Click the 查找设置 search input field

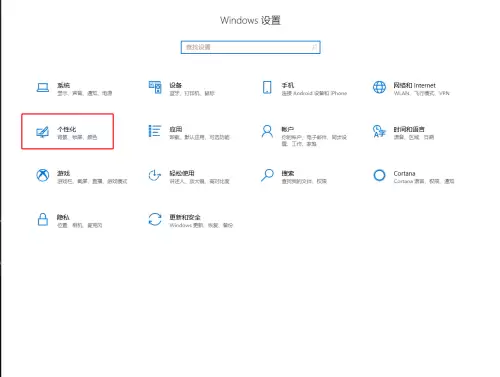tap(251, 47)
